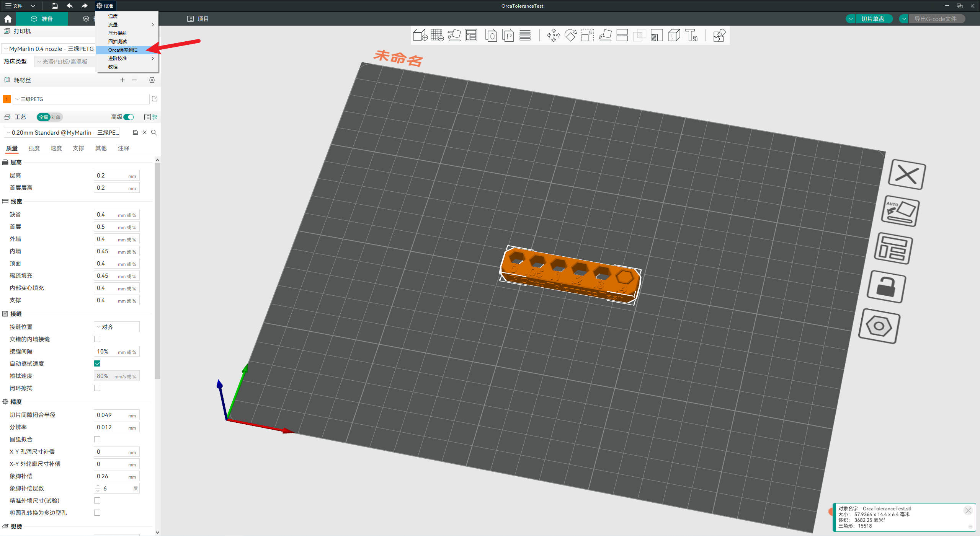980x536 pixels.
Task: Click the Home icon
Action: tap(8, 19)
